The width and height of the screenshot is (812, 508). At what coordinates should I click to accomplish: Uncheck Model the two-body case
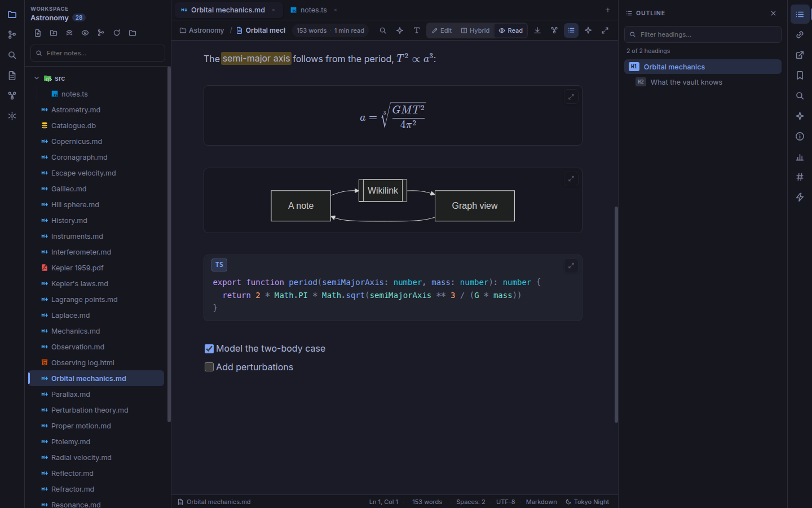pyautogui.click(x=209, y=349)
